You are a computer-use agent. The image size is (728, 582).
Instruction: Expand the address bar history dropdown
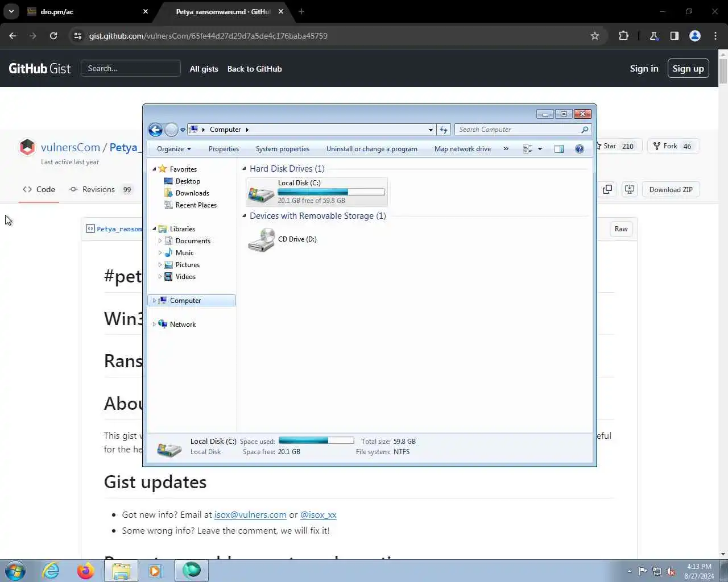coord(431,130)
